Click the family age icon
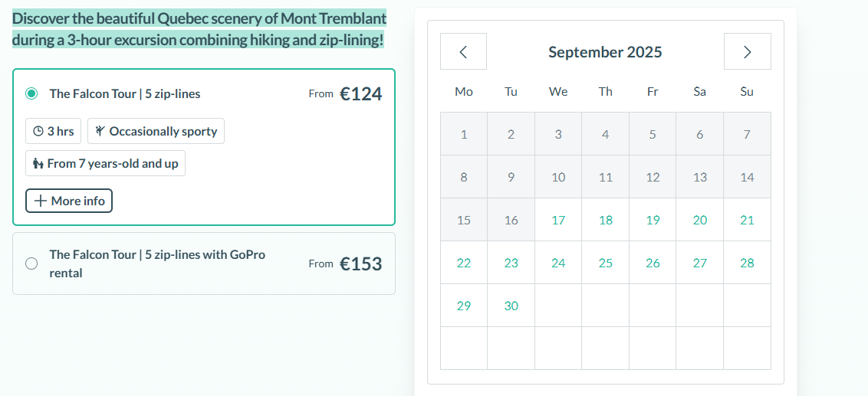The image size is (868, 396). click(38, 164)
